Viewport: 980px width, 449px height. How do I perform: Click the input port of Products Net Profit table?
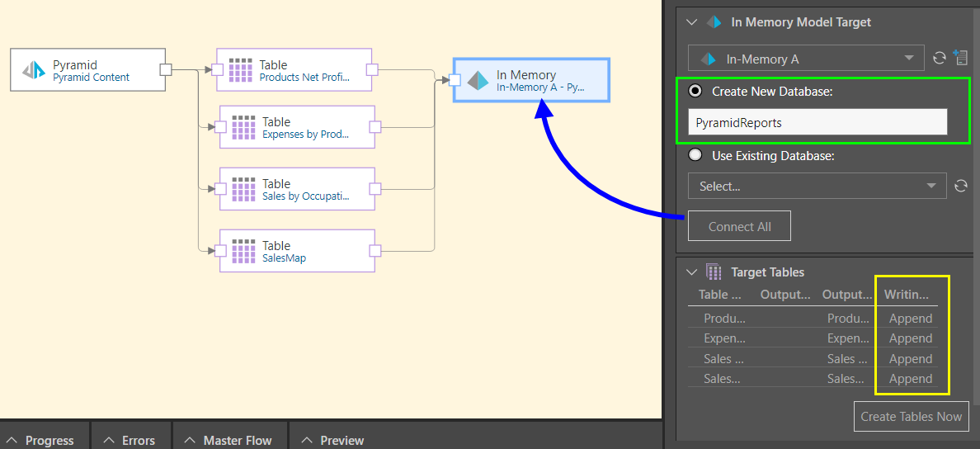coord(216,69)
